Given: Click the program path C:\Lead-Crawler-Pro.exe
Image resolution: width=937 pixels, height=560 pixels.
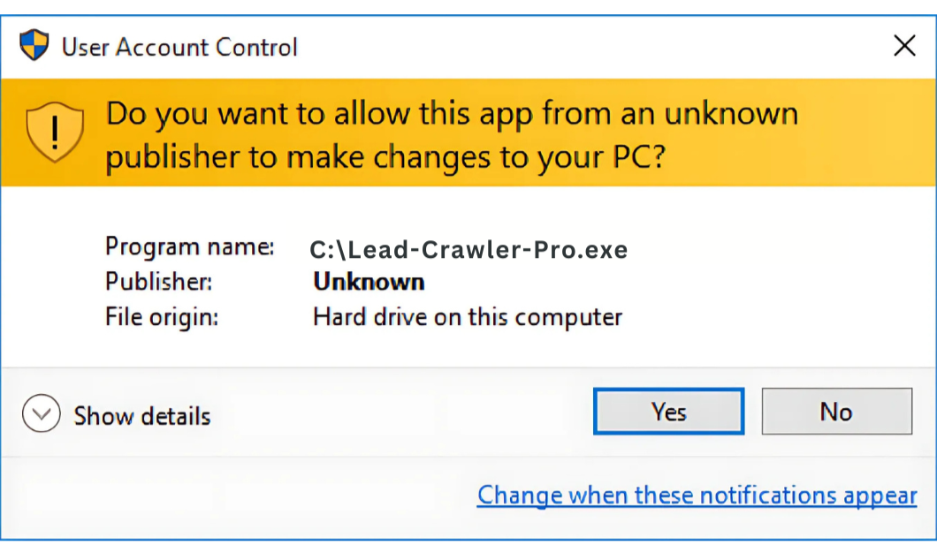Looking at the screenshot, I should [468, 250].
